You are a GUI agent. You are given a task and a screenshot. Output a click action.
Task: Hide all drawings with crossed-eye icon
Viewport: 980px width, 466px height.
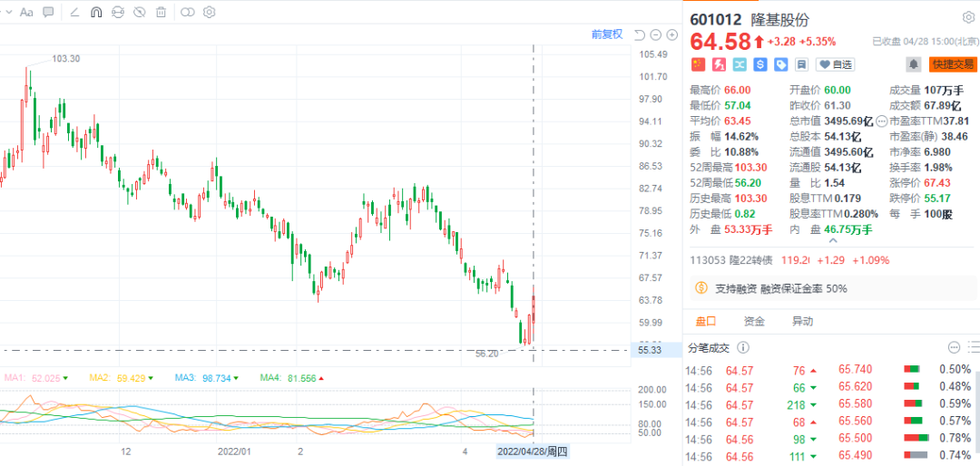pyautogui.click(x=140, y=12)
